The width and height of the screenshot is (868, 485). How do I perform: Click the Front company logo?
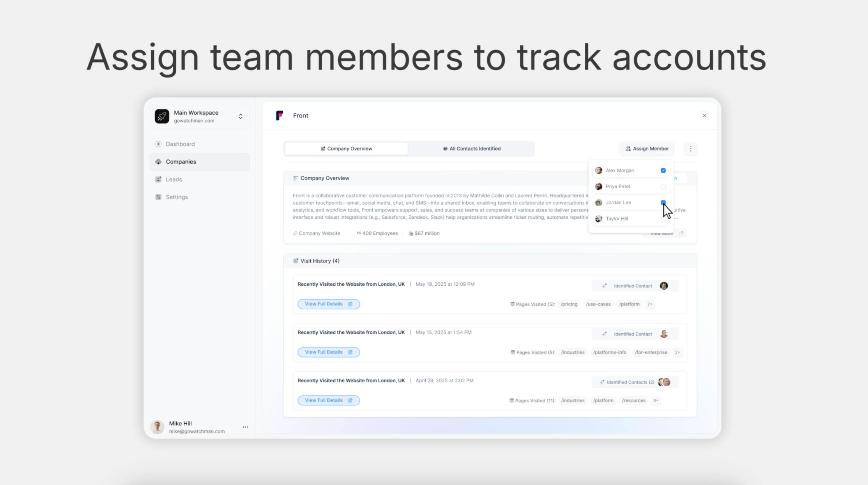click(279, 115)
